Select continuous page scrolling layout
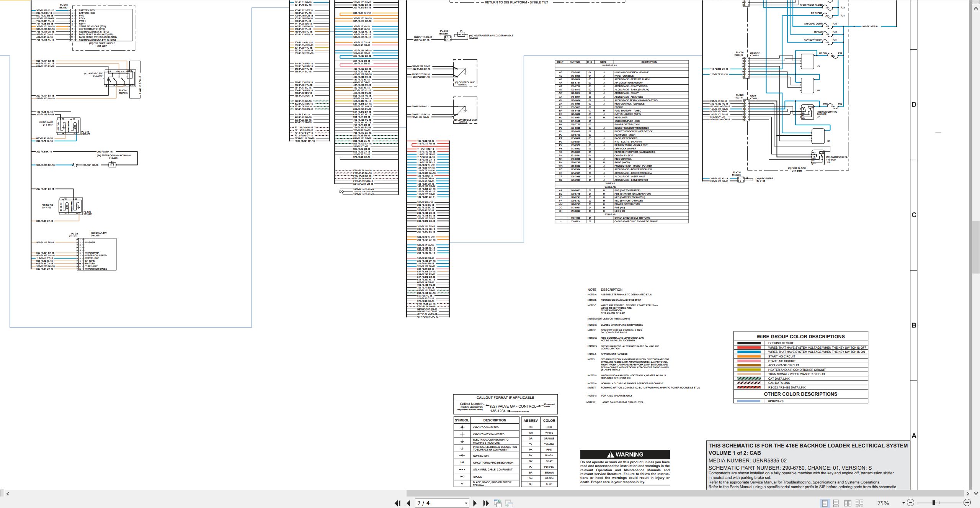The image size is (980, 508). (836, 503)
